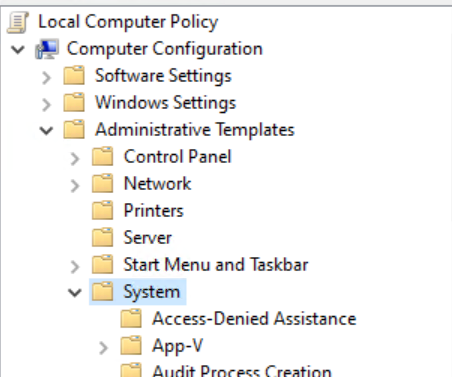The width and height of the screenshot is (452, 377).
Task: Select the Audit Process Creation item
Action: 242,371
